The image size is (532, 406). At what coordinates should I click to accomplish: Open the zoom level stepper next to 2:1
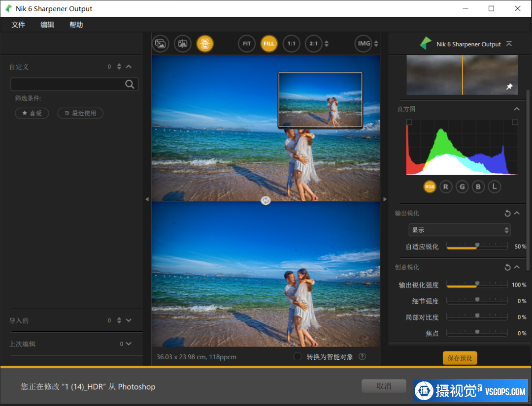coord(327,44)
